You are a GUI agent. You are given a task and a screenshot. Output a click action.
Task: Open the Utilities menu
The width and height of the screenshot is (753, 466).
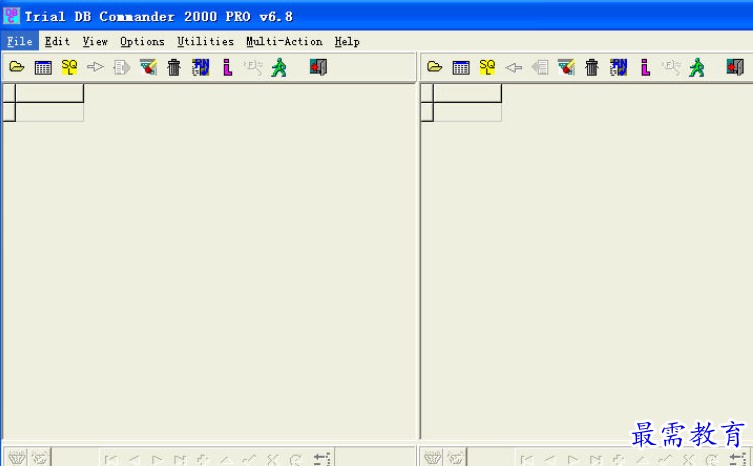pos(205,41)
